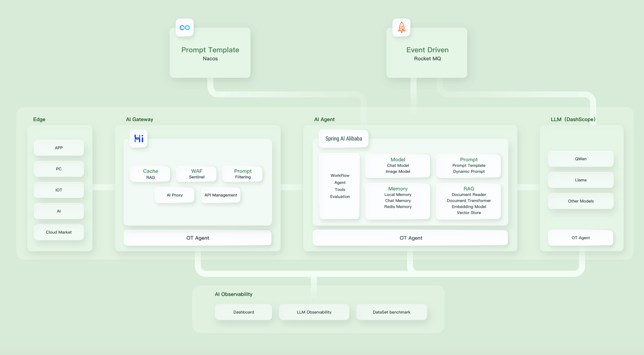Click the RocketMQ rocket logo icon
644x355 pixels.
click(401, 27)
